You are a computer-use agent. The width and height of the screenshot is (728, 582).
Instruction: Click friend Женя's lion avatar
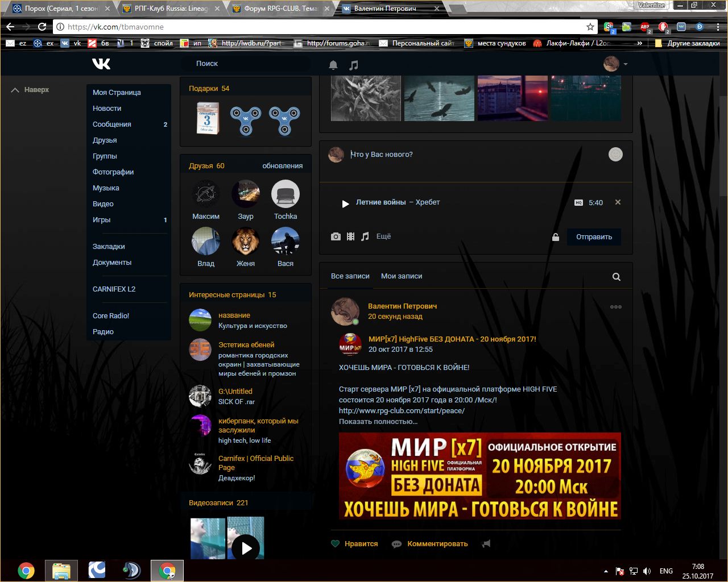[x=246, y=241]
